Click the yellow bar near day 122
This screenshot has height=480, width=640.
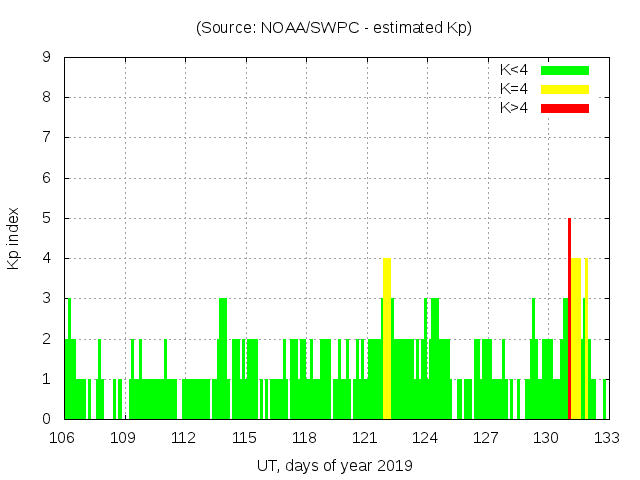(387, 340)
